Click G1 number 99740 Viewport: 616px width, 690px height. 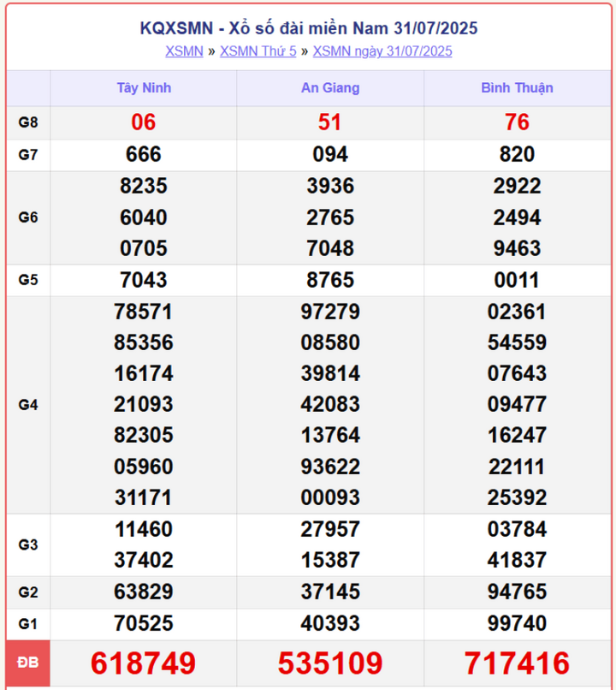pos(517,623)
